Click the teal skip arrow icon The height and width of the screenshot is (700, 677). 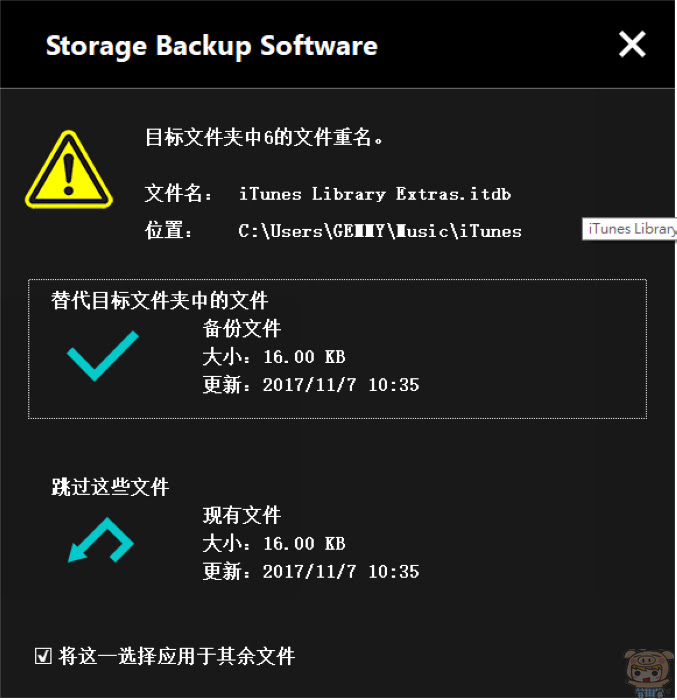pos(100,540)
